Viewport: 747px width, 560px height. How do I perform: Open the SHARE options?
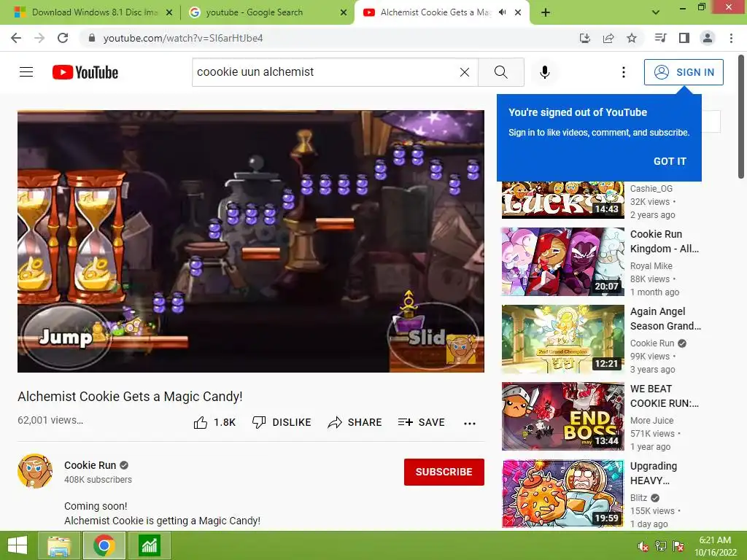[x=355, y=422]
